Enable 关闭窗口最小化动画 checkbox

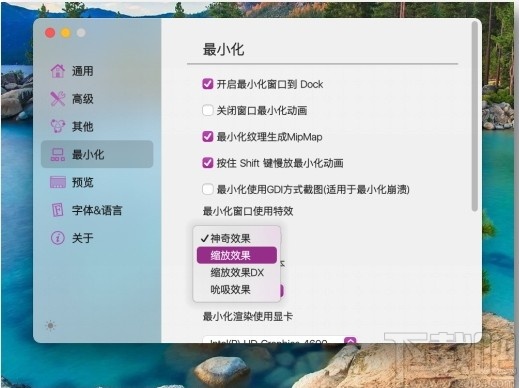[x=208, y=110]
